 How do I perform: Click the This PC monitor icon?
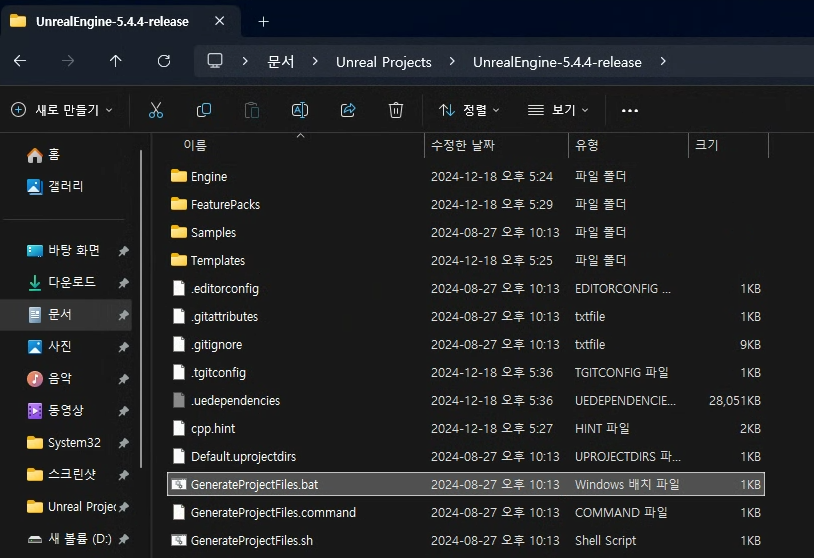coord(215,61)
